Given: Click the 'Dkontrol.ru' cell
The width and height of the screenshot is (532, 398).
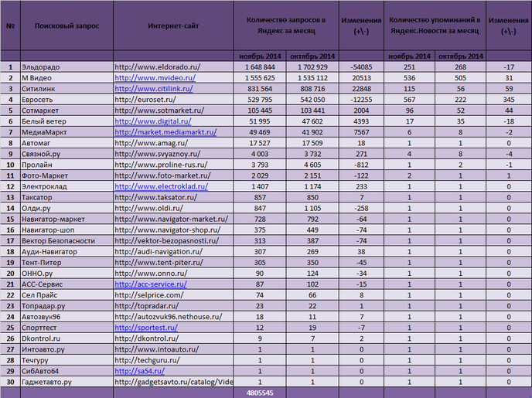Looking at the screenshot, I should pyautogui.click(x=66, y=338).
